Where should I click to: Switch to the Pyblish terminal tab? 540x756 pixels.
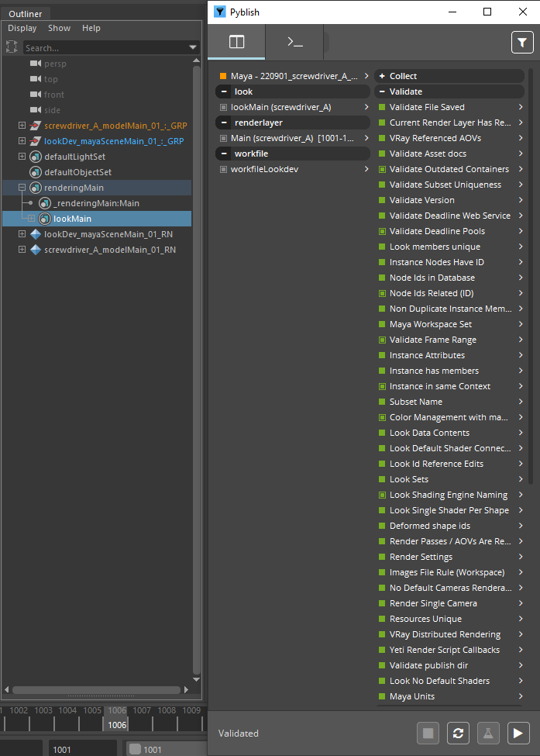[295, 42]
